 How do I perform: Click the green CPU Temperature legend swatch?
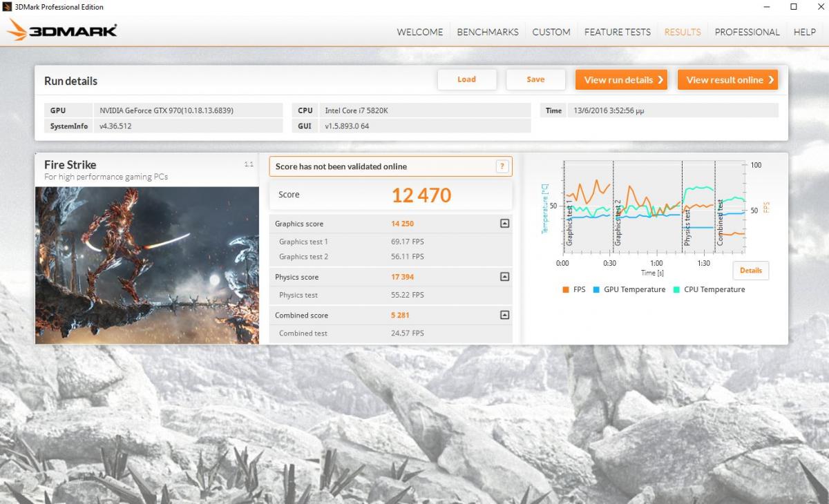click(x=676, y=290)
